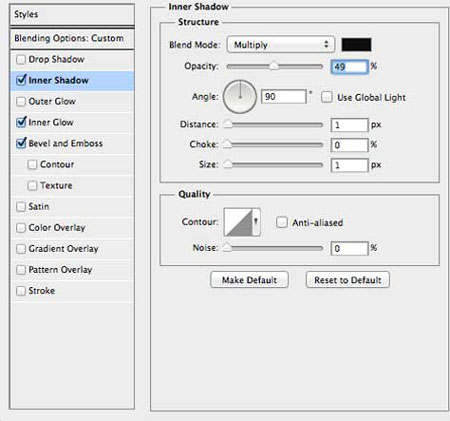Image resolution: width=450 pixels, height=421 pixels.
Task: Open the Contour curve thumbnail
Action: 238,222
